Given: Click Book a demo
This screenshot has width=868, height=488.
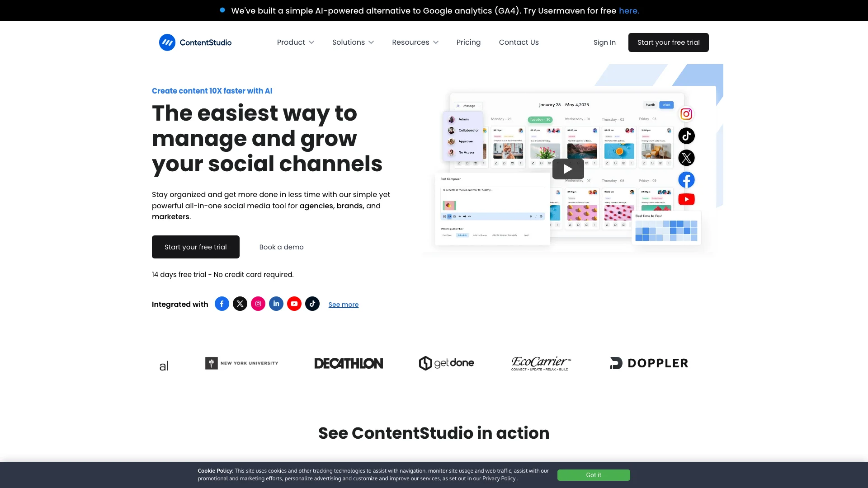Looking at the screenshot, I should tap(281, 247).
